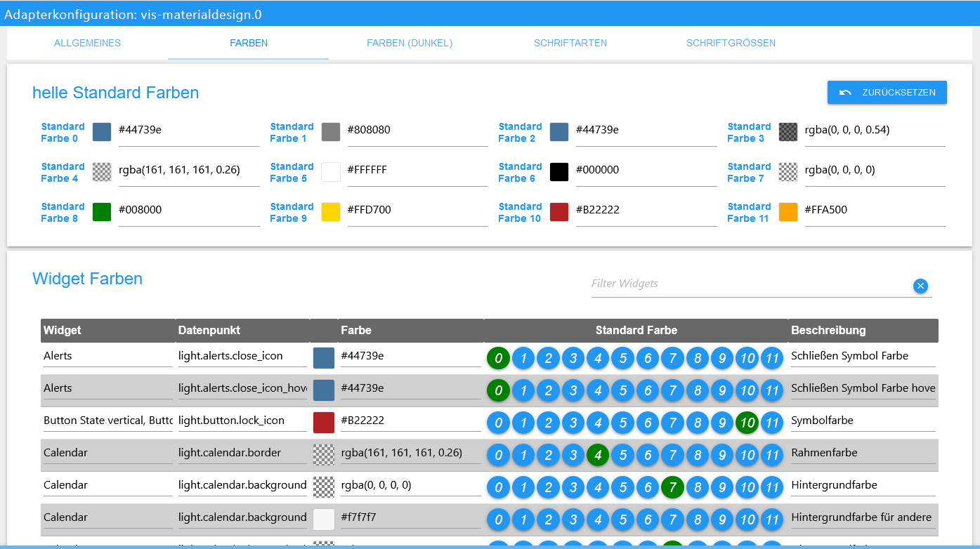Assign color 10 in the #f7f7f7 row
This screenshot has height=549, width=980.
747,520
